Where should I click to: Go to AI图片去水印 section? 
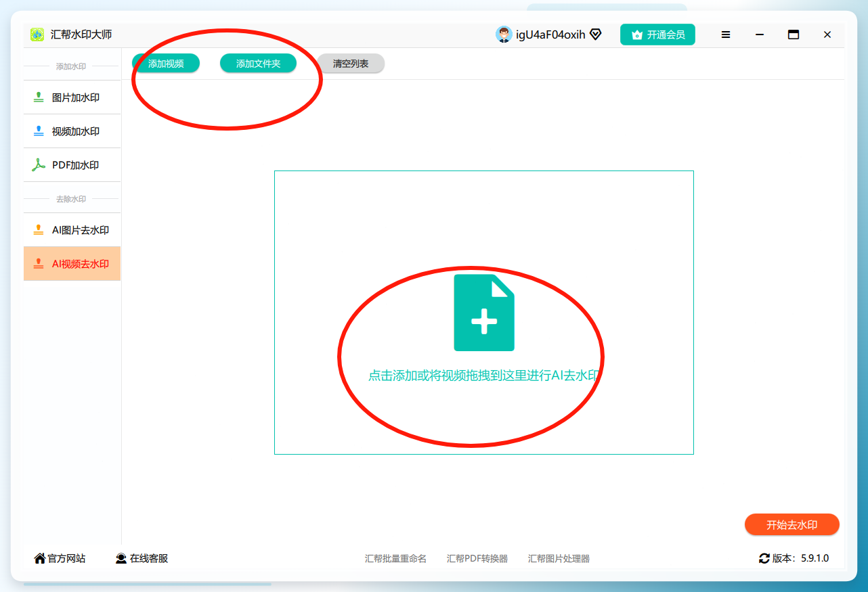pyautogui.click(x=72, y=230)
